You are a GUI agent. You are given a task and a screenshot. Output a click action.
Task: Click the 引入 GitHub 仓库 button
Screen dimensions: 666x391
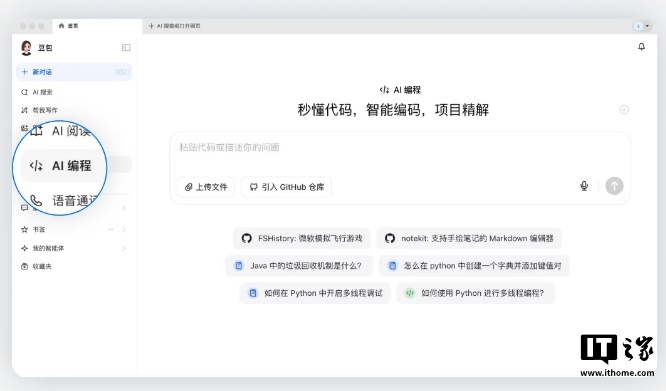coord(286,187)
